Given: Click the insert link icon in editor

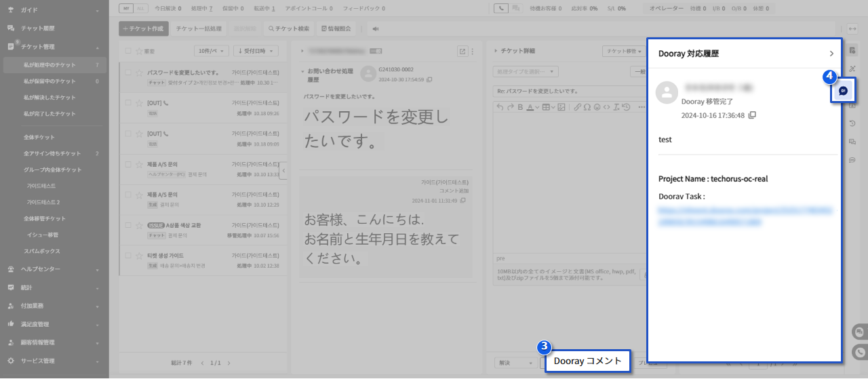Looking at the screenshot, I should (x=578, y=107).
